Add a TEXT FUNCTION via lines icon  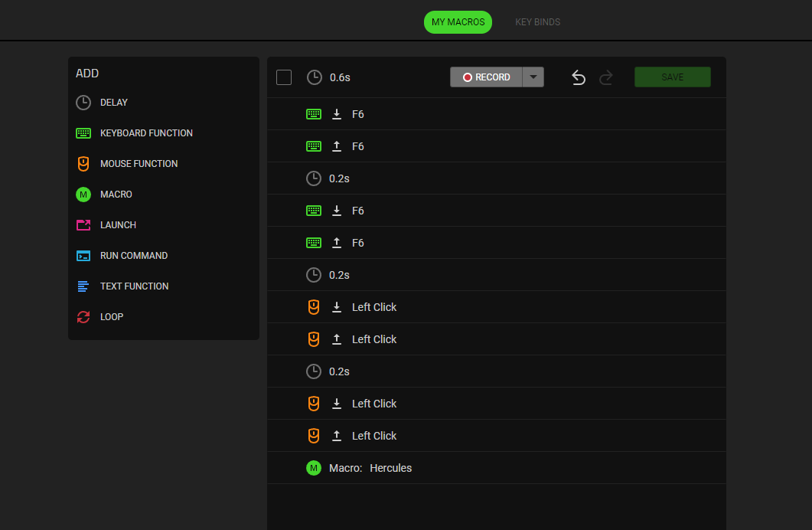point(83,286)
